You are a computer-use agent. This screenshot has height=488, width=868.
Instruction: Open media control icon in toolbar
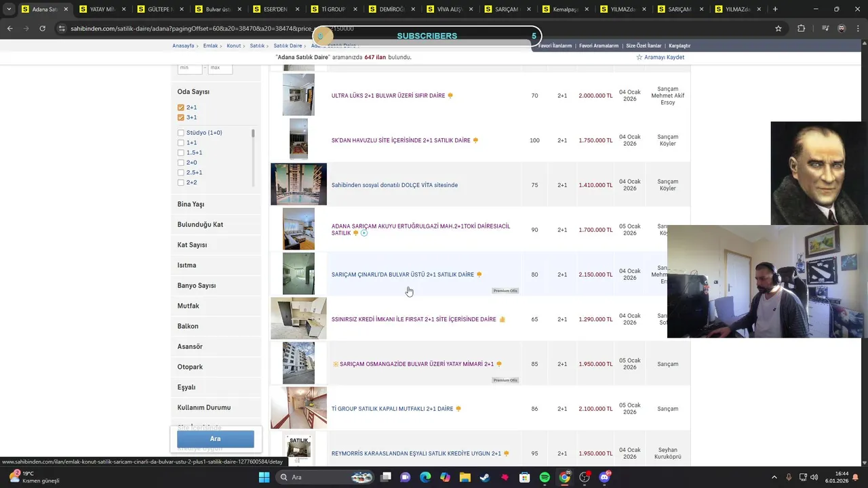click(825, 28)
